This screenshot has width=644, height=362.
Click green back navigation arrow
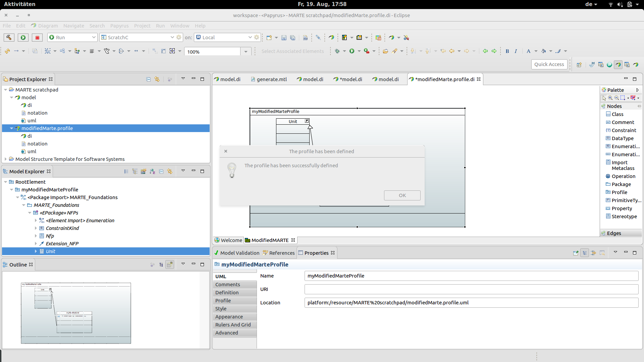pos(485,51)
